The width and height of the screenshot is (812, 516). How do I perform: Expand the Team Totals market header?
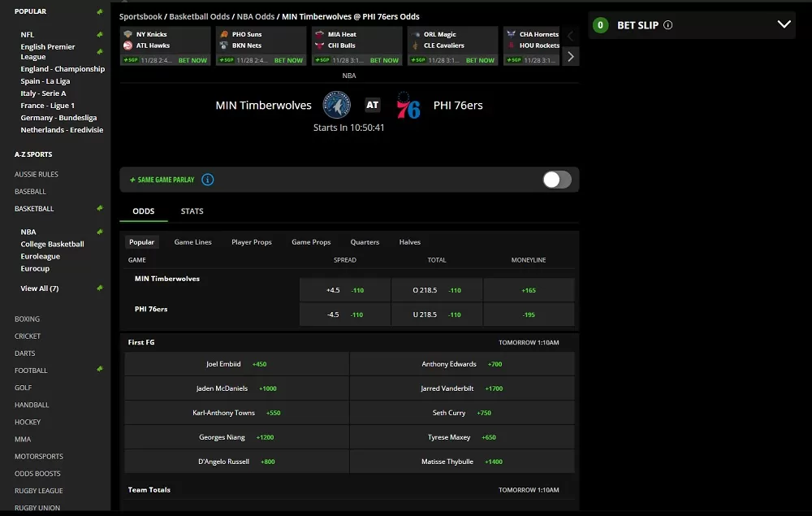pos(349,489)
